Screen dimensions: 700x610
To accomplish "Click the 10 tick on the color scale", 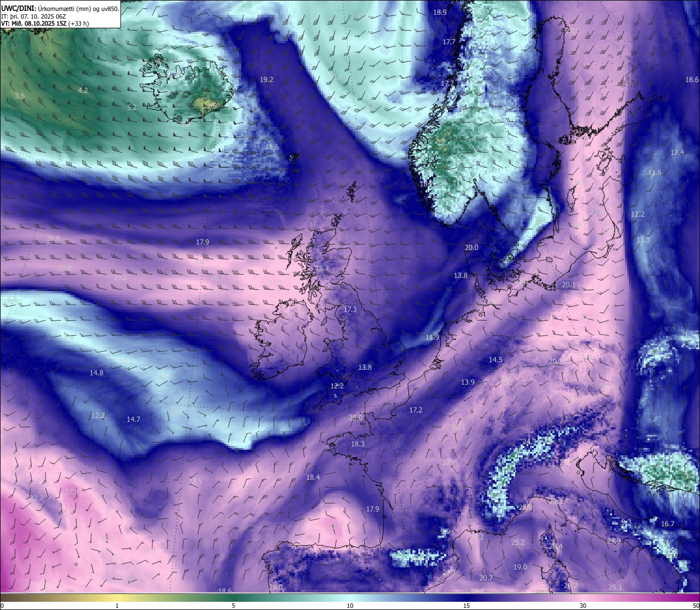I will click(350, 606).
